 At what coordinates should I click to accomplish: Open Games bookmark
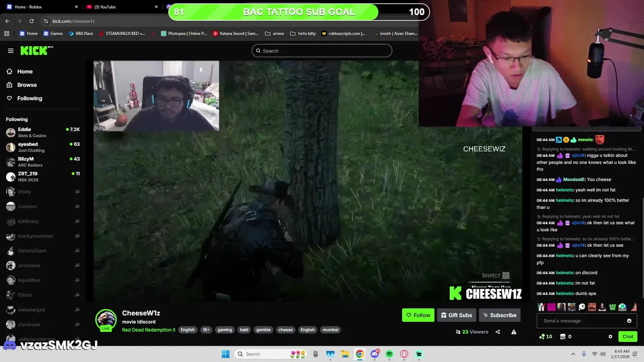(53, 34)
